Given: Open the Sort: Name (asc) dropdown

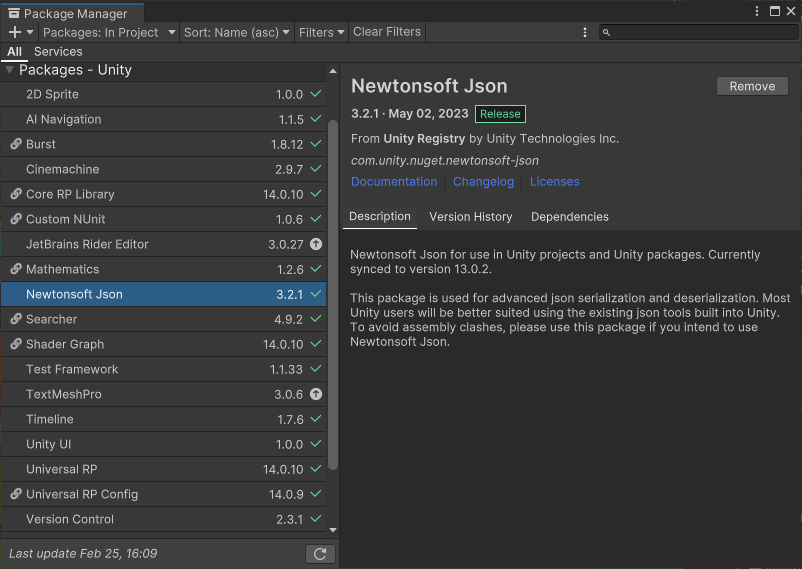Looking at the screenshot, I should pos(236,32).
